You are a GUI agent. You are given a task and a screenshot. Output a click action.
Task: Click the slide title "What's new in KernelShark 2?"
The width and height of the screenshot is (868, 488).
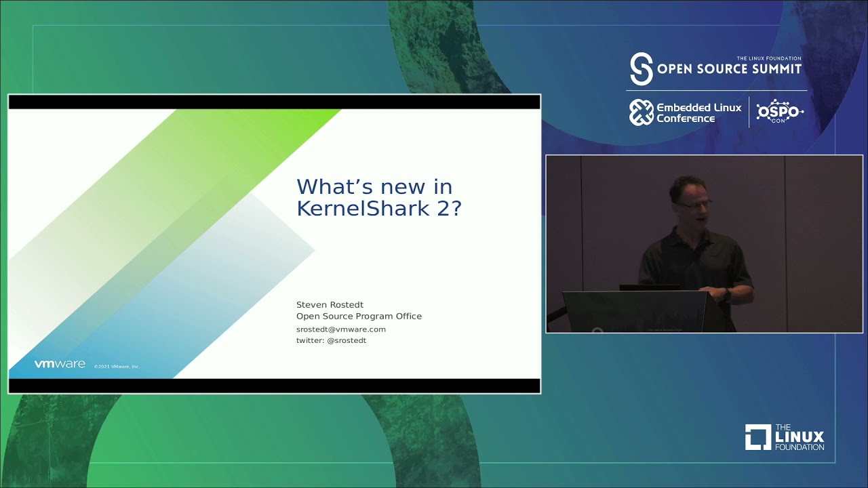[x=378, y=197]
